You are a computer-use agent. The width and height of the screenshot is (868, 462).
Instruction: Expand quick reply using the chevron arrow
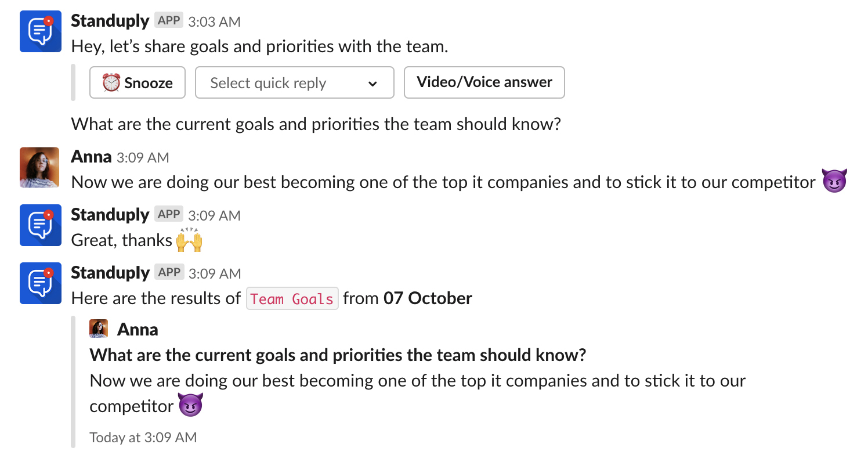(x=372, y=84)
